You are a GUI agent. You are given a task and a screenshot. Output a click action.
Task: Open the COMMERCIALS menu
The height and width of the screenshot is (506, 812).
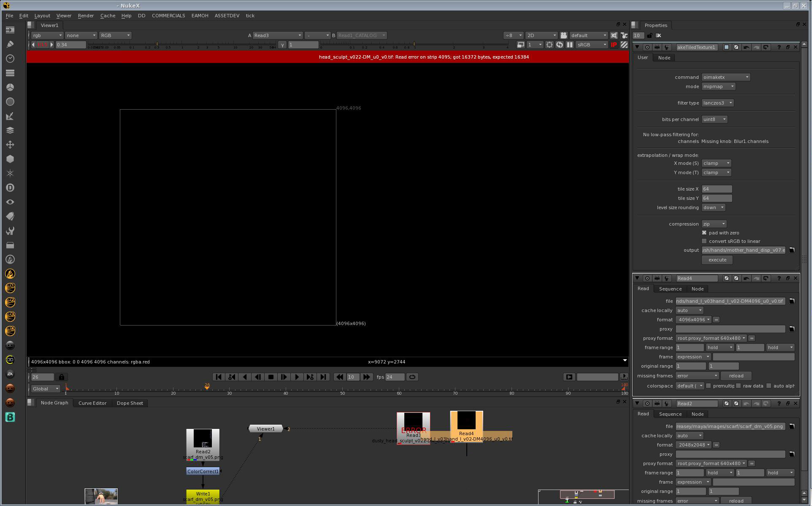coord(168,16)
